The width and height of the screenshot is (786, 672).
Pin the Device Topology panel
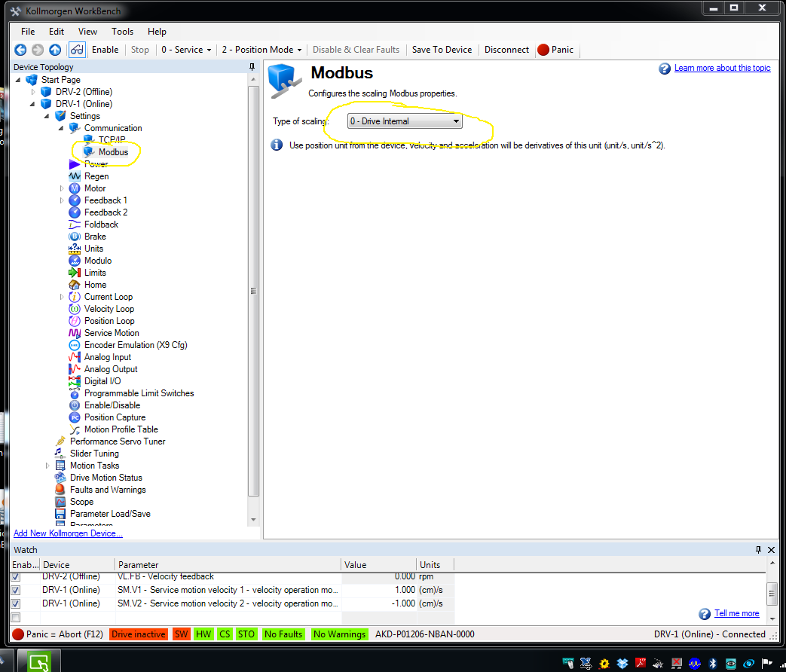[252, 66]
